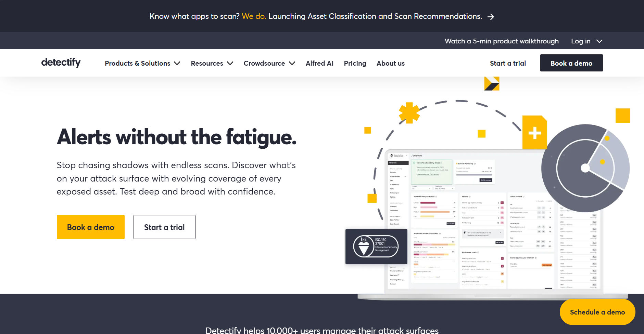644x334 pixels.
Task: Click Start a trial in the navbar
Action: point(508,63)
